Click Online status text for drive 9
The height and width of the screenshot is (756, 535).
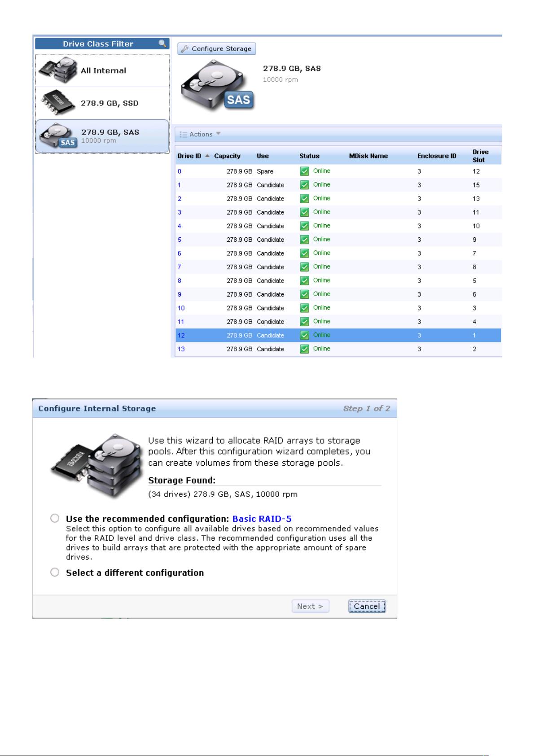[321, 294]
